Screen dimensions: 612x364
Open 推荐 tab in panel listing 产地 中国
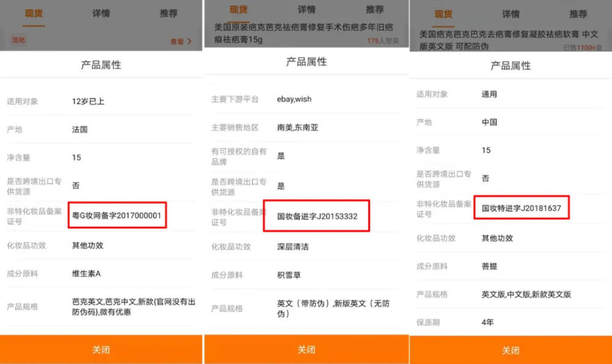(578, 15)
